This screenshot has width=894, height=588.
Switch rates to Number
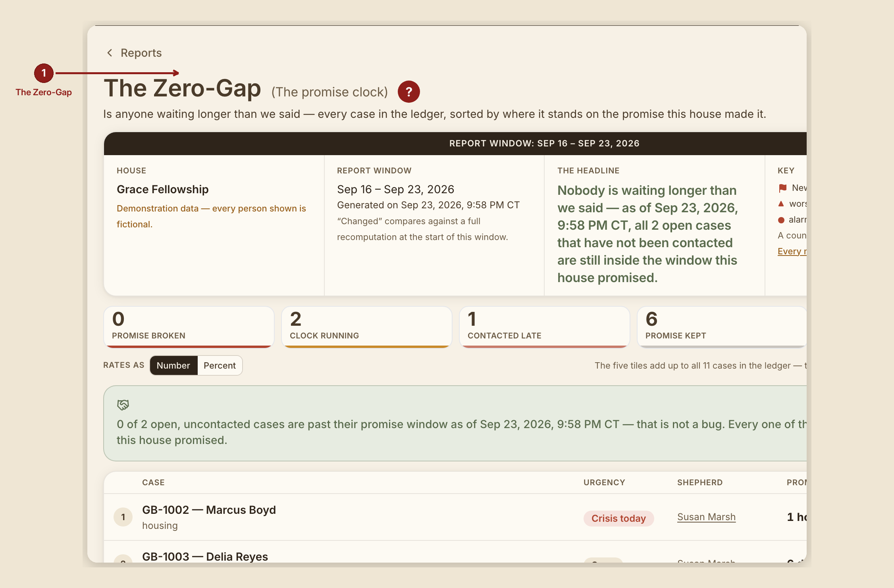[x=173, y=365]
